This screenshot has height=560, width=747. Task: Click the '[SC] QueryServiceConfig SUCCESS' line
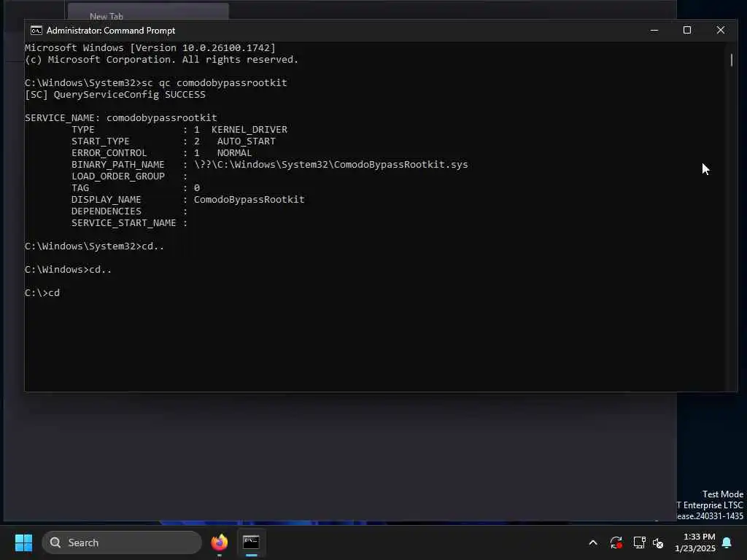tap(115, 94)
